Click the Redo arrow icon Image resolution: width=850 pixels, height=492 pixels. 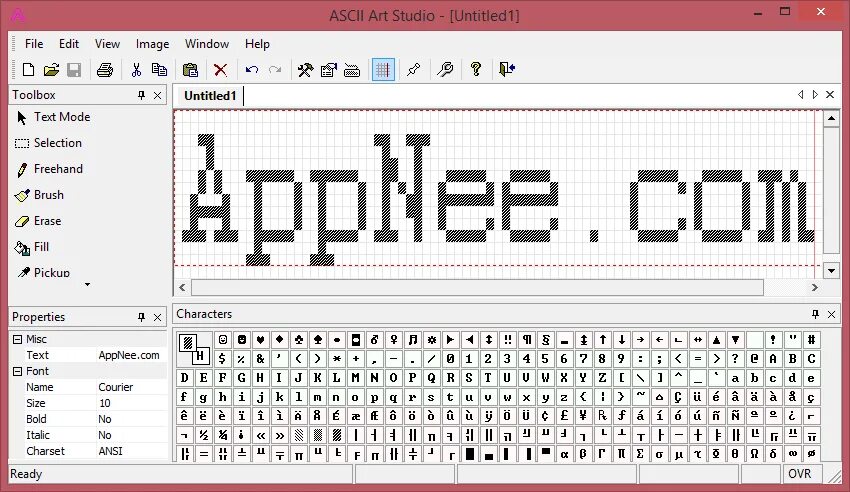click(275, 69)
